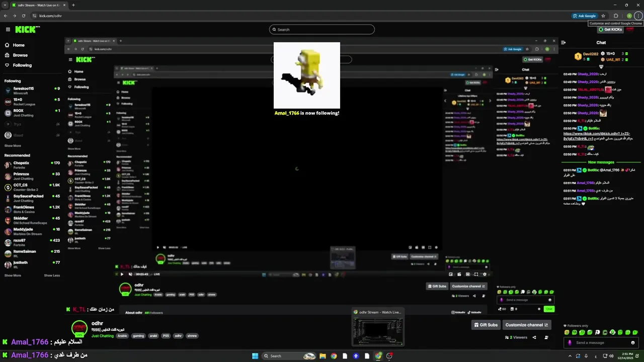Open recommended channel Chopstix
Viewport: 644px width, 362px height.
tap(31, 165)
